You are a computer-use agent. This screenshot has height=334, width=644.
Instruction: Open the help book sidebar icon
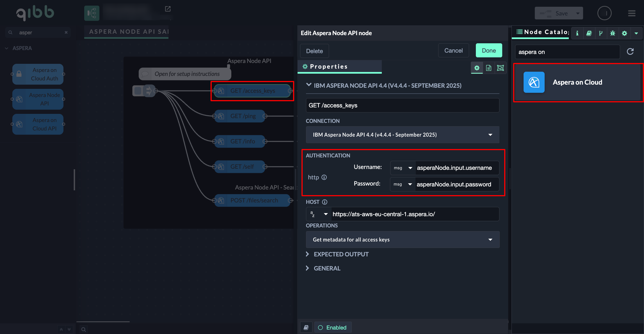tap(589, 33)
